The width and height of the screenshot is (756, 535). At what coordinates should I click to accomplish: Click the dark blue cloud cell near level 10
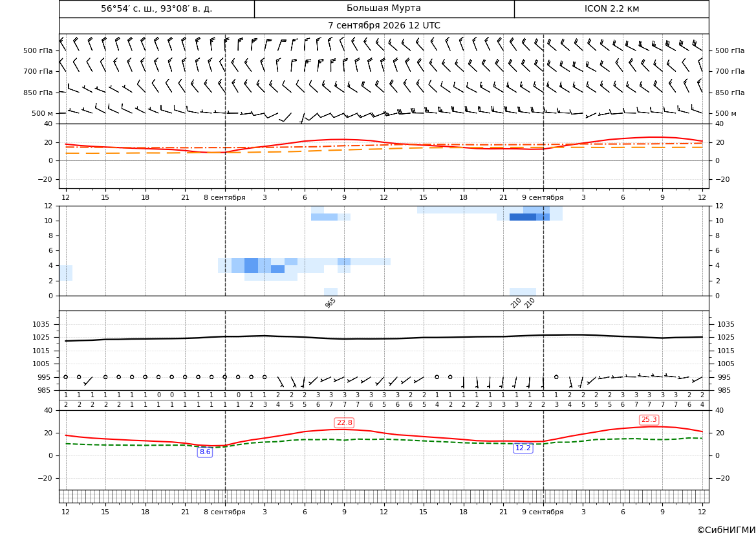tap(523, 217)
